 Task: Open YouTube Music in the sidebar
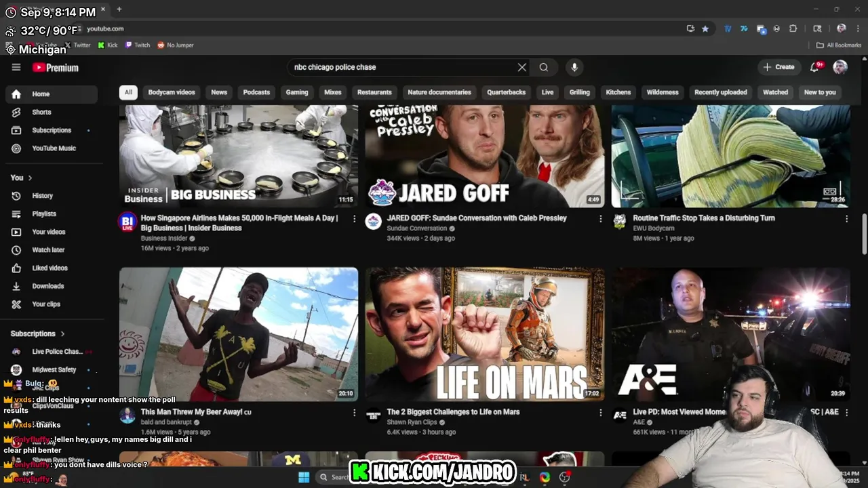coord(52,148)
